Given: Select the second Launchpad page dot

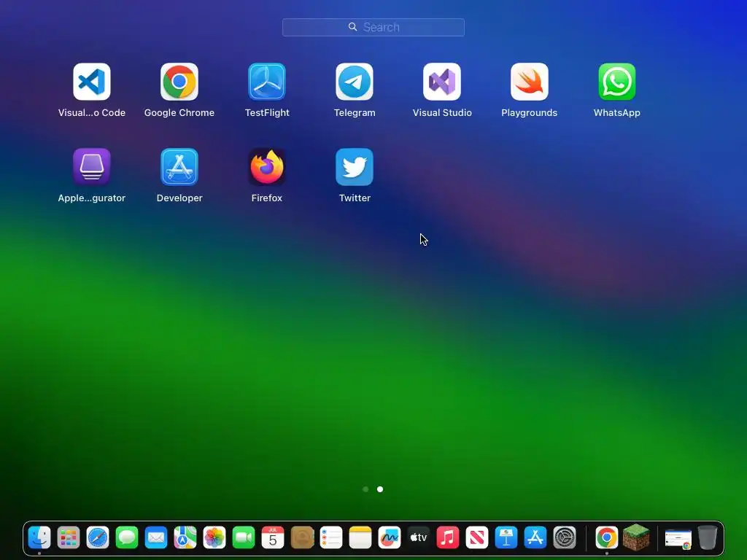Looking at the screenshot, I should [x=380, y=489].
